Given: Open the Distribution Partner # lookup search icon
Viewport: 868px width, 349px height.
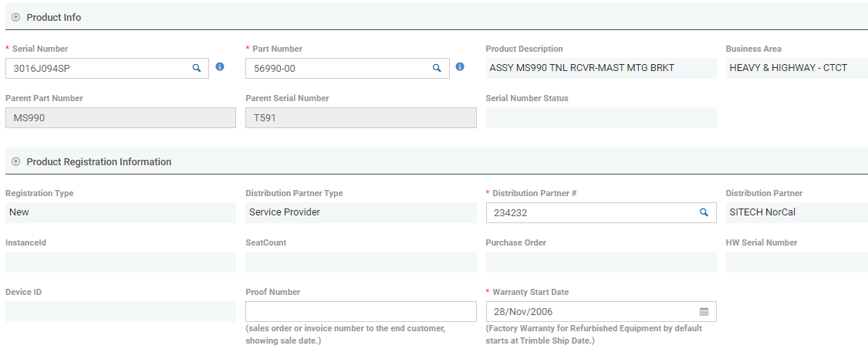Looking at the screenshot, I should point(704,212).
